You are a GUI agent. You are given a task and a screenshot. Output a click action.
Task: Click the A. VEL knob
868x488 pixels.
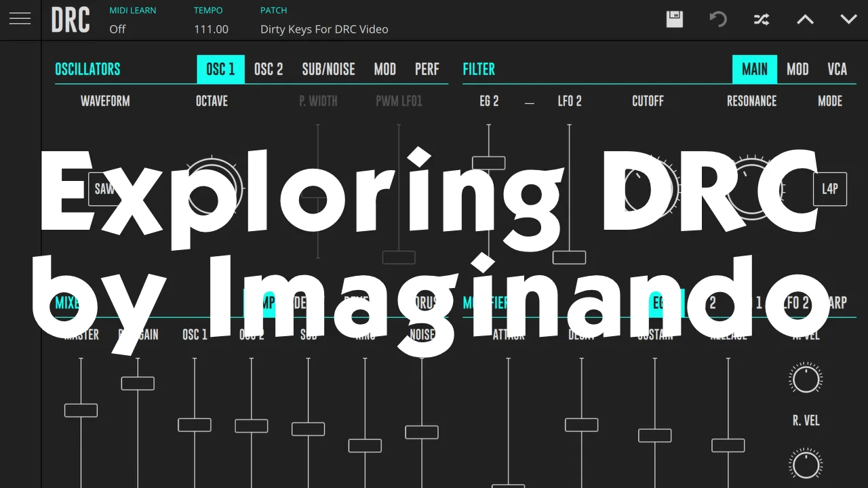pyautogui.click(x=806, y=378)
